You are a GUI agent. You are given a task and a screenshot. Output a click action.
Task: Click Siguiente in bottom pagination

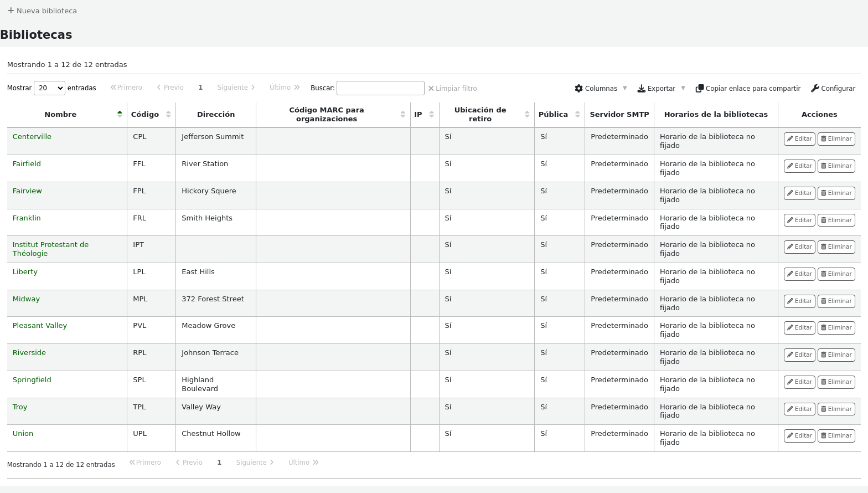[x=255, y=463]
